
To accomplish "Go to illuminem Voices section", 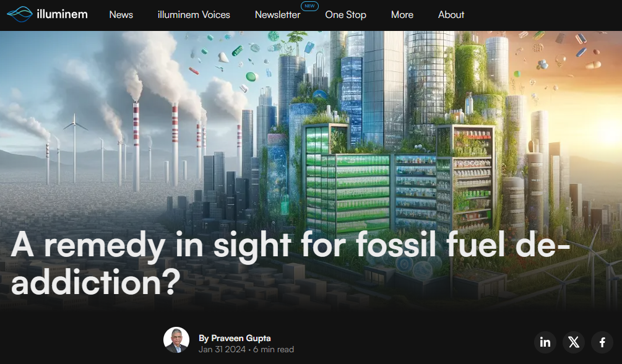I will 194,15.
